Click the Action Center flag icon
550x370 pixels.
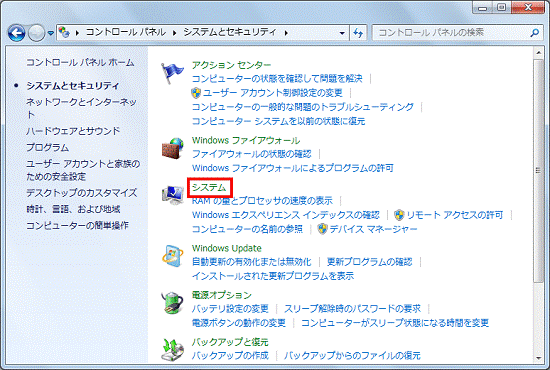click(172, 73)
